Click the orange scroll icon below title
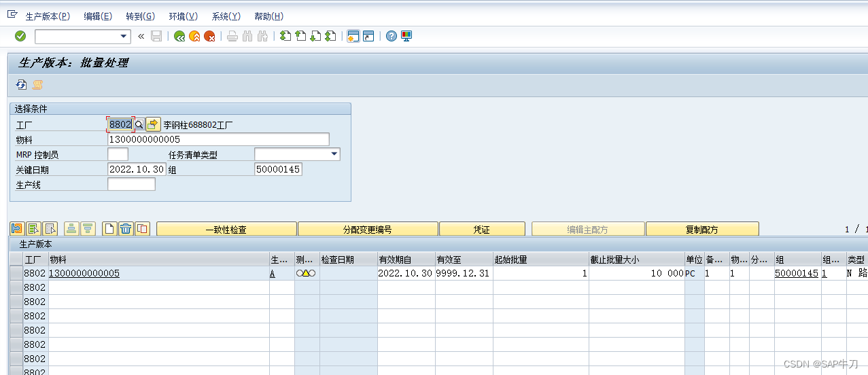This screenshot has height=375, width=868. [37, 84]
